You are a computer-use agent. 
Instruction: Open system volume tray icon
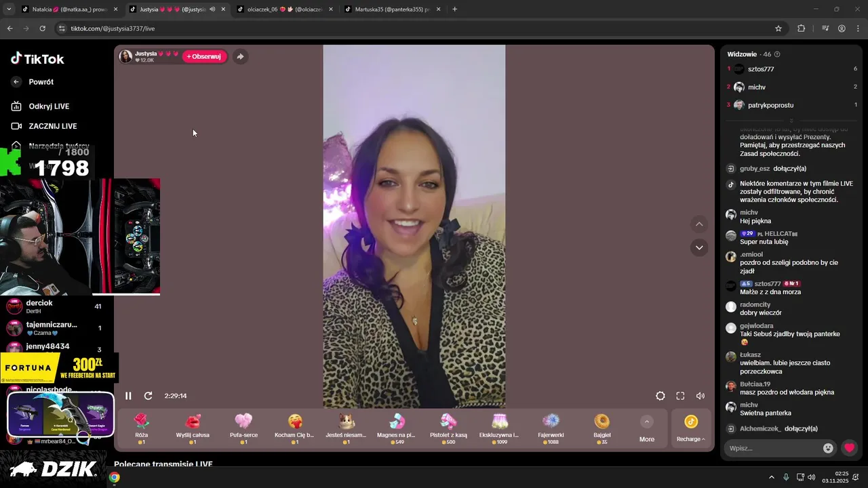tap(812, 477)
